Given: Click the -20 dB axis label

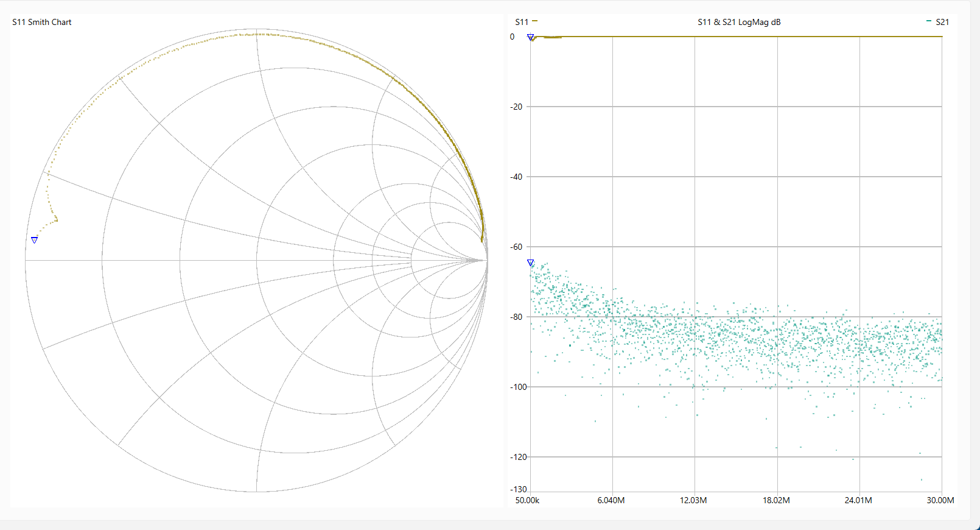Looking at the screenshot, I should [x=516, y=107].
